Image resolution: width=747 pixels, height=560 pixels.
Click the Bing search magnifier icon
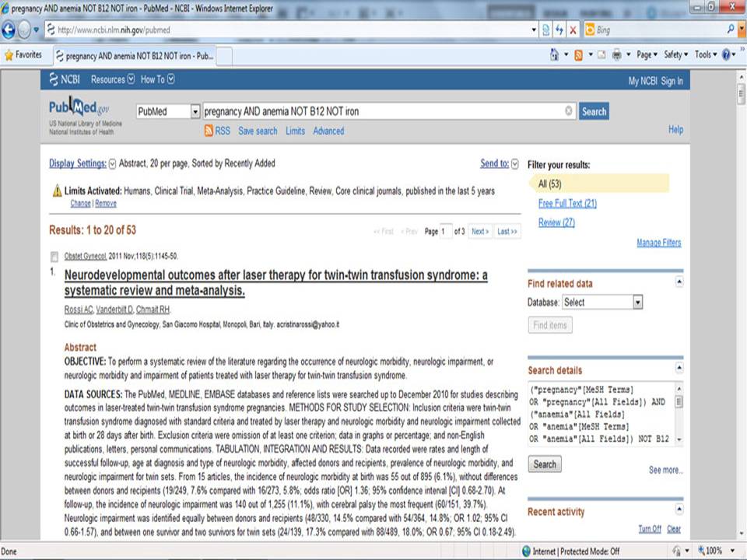point(731,30)
